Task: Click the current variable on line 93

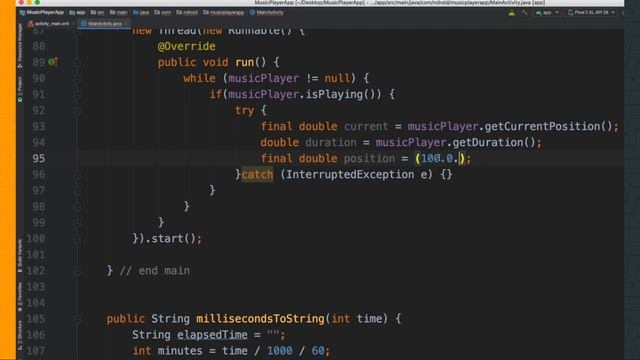Action: click(x=366, y=127)
